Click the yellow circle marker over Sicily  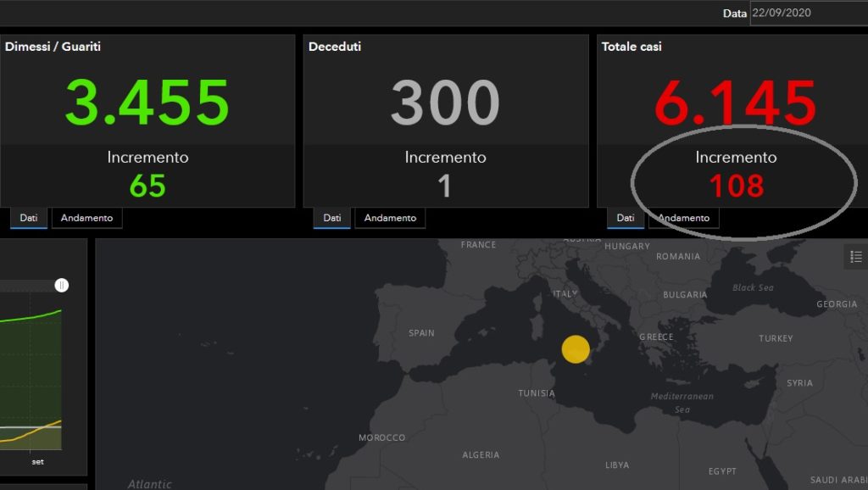tap(576, 349)
